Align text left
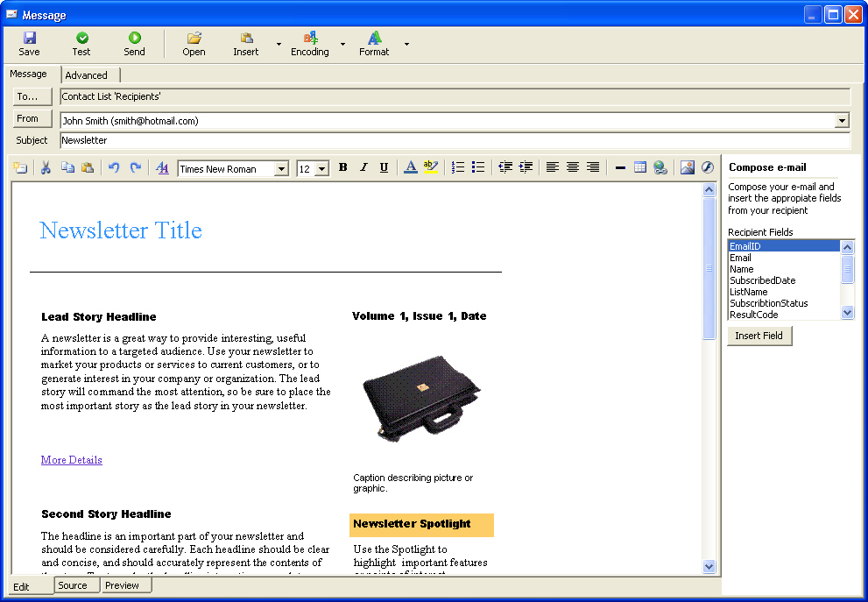 tap(553, 167)
